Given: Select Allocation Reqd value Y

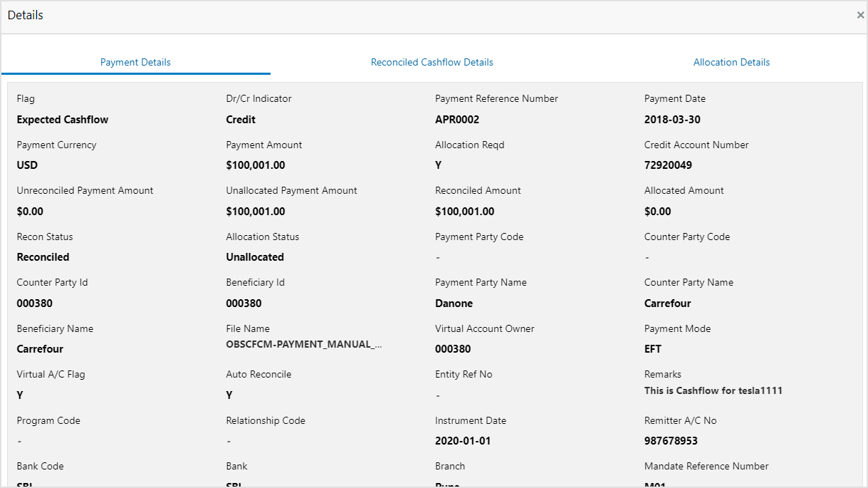Looking at the screenshot, I should click(x=439, y=165).
